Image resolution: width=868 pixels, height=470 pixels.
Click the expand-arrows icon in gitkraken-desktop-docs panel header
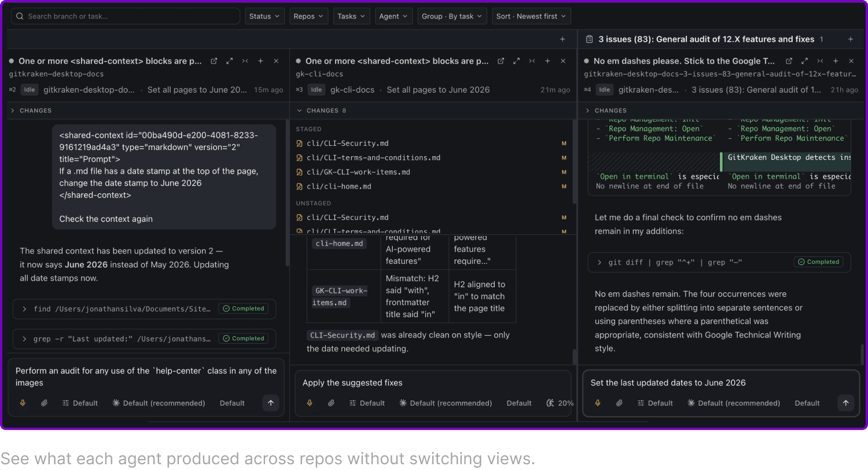(x=230, y=61)
